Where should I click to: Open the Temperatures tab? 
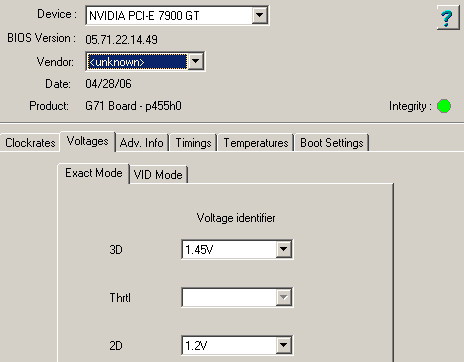tap(256, 143)
